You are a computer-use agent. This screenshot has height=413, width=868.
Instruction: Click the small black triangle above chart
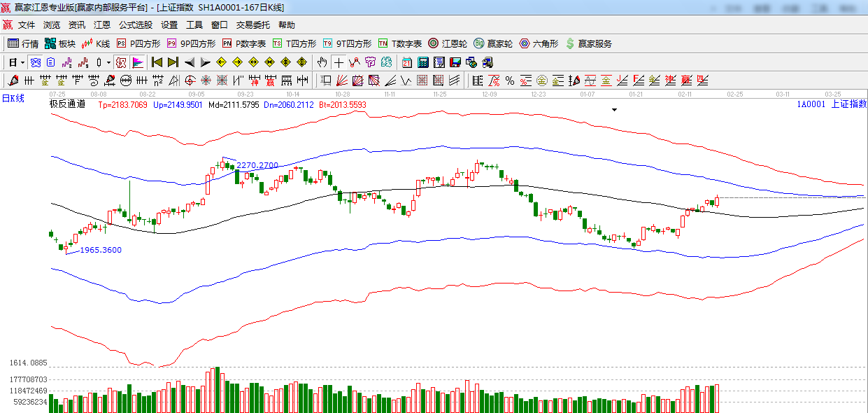pos(614,110)
